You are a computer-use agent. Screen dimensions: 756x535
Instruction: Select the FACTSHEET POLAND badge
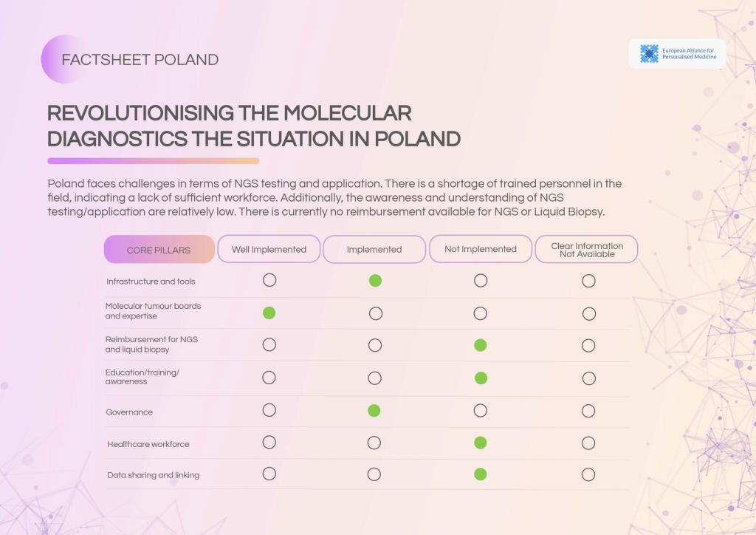pyautogui.click(x=140, y=60)
